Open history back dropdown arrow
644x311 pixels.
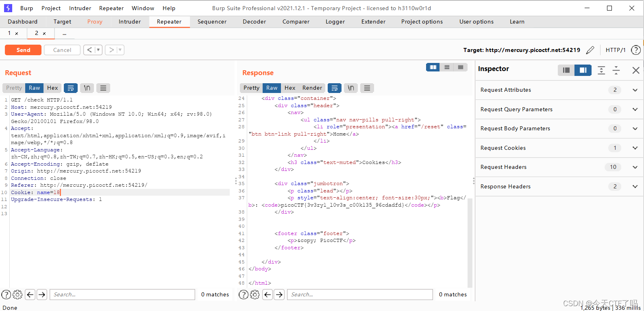[x=98, y=50]
